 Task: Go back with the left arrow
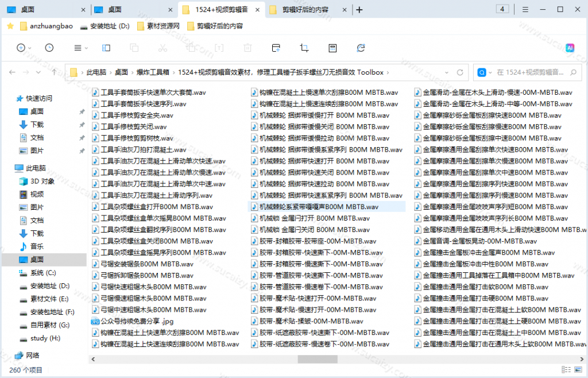coord(13,72)
